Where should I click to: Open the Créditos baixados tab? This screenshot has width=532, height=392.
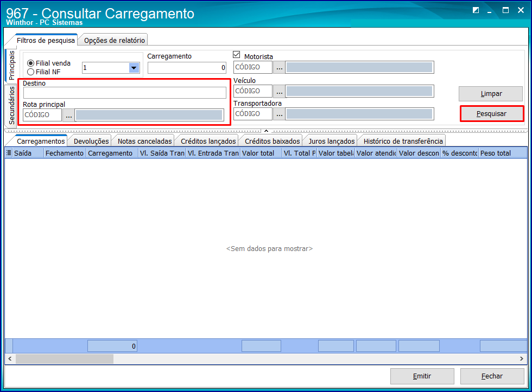coord(272,142)
